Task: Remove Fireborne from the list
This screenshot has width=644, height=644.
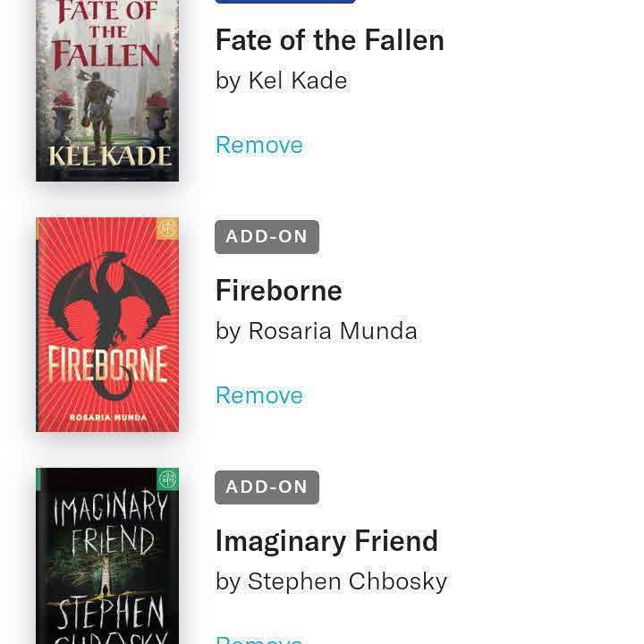Action: 259,395
